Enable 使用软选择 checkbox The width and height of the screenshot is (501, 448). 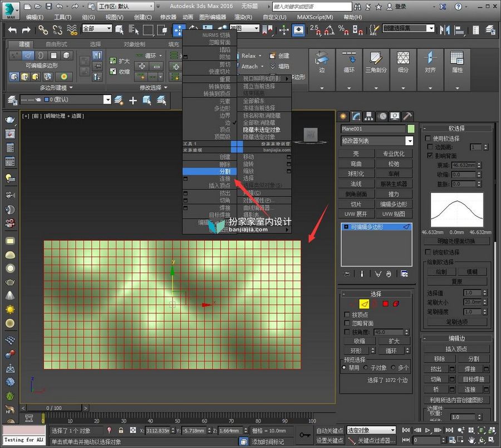coord(428,138)
